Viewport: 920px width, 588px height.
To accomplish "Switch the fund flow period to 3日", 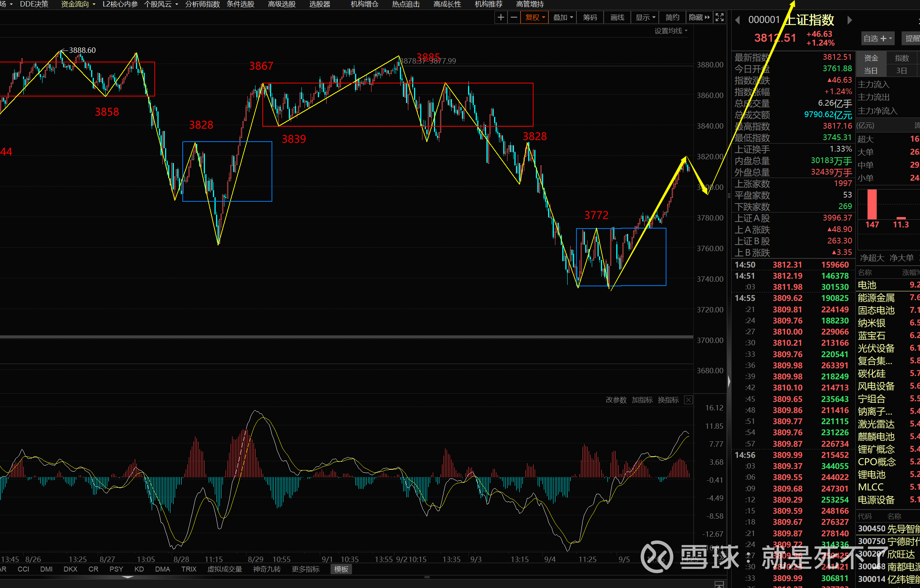I will click(x=901, y=70).
